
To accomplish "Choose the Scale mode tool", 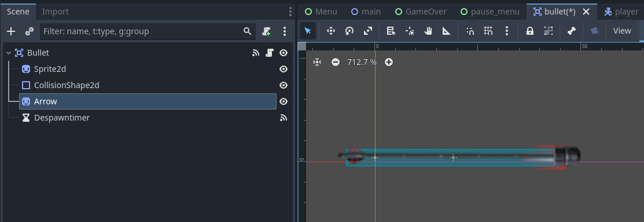I will [368, 31].
